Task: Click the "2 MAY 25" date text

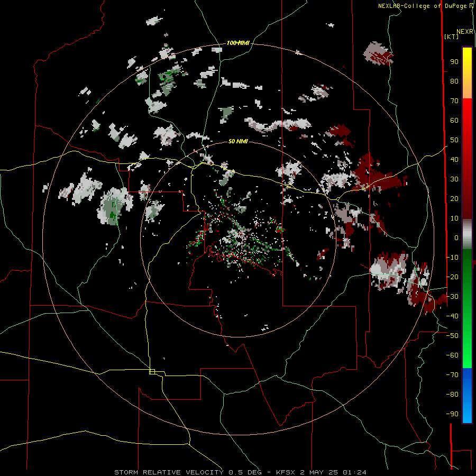Action: coord(319,472)
